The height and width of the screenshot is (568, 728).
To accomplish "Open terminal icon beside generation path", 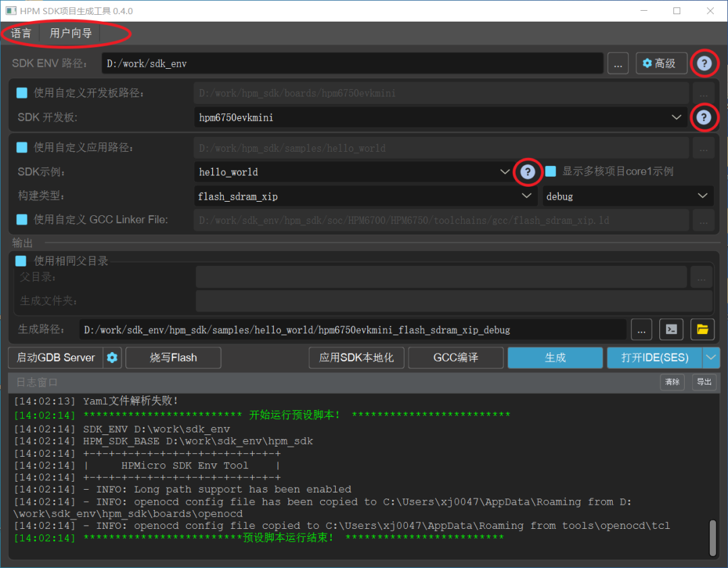I will click(x=671, y=330).
